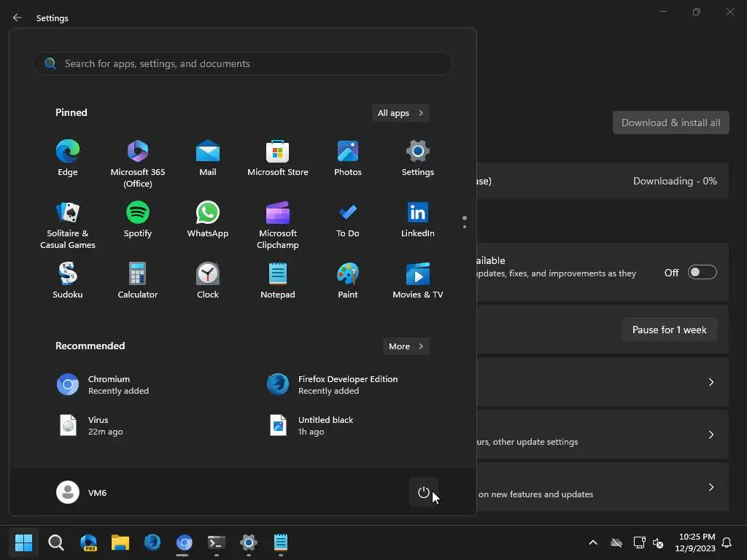This screenshot has height=560, width=747.
Task: Launch Spotify from pinned apps
Action: pyautogui.click(x=138, y=219)
